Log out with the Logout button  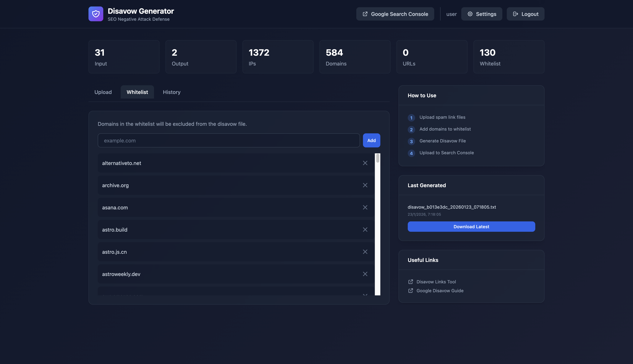coord(525,14)
